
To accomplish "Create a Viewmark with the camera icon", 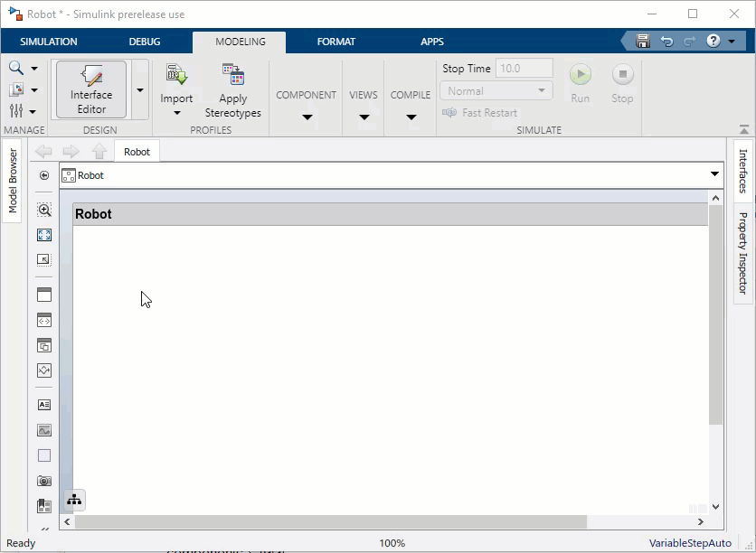I will tap(43, 480).
